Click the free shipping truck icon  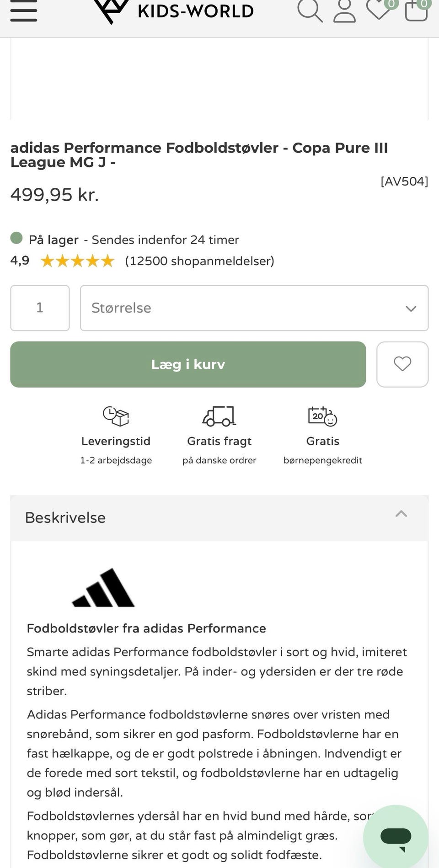coord(219,416)
